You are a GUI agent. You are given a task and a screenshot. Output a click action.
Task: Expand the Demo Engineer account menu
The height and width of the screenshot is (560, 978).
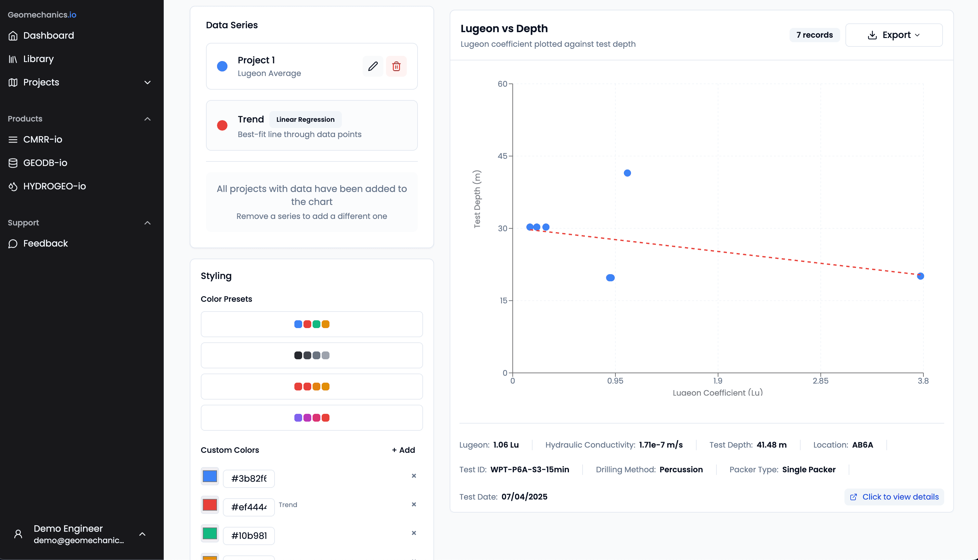[x=142, y=534]
